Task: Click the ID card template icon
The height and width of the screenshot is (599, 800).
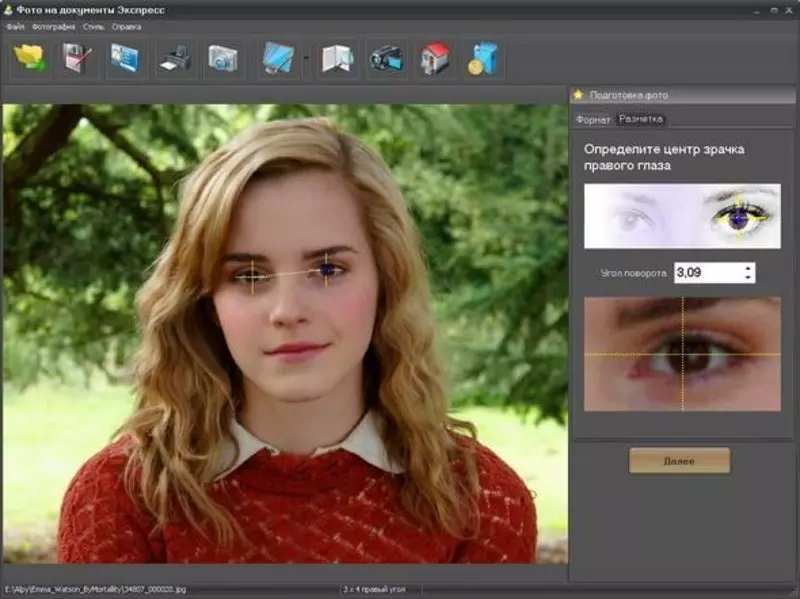Action: click(x=127, y=59)
